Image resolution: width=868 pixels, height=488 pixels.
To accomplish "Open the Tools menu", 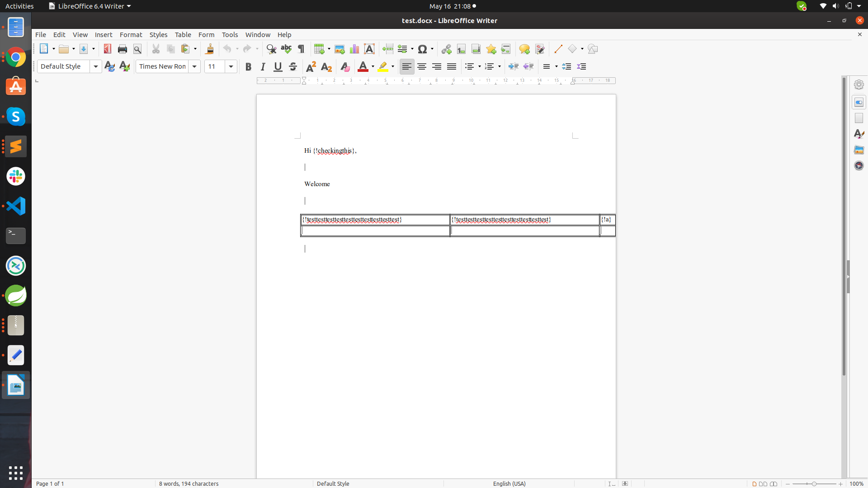I will [230, 34].
